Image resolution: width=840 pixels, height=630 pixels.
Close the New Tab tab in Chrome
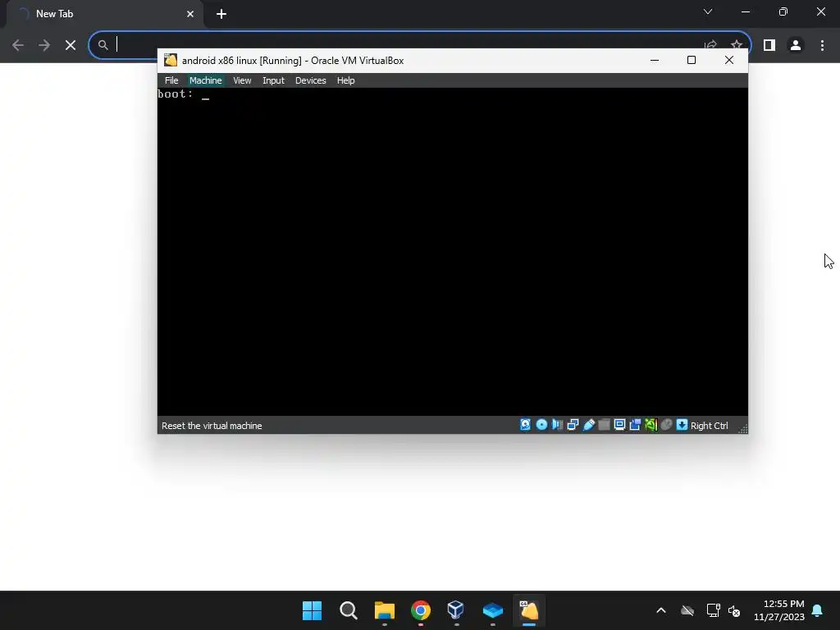click(x=190, y=14)
